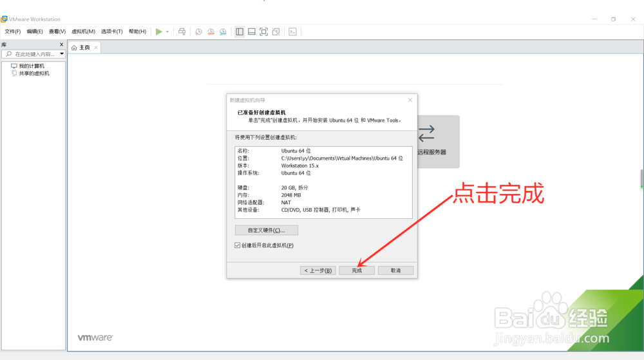Click the 远程服务器 connect tile
Screen dimensions: 644x360
point(438,142)
